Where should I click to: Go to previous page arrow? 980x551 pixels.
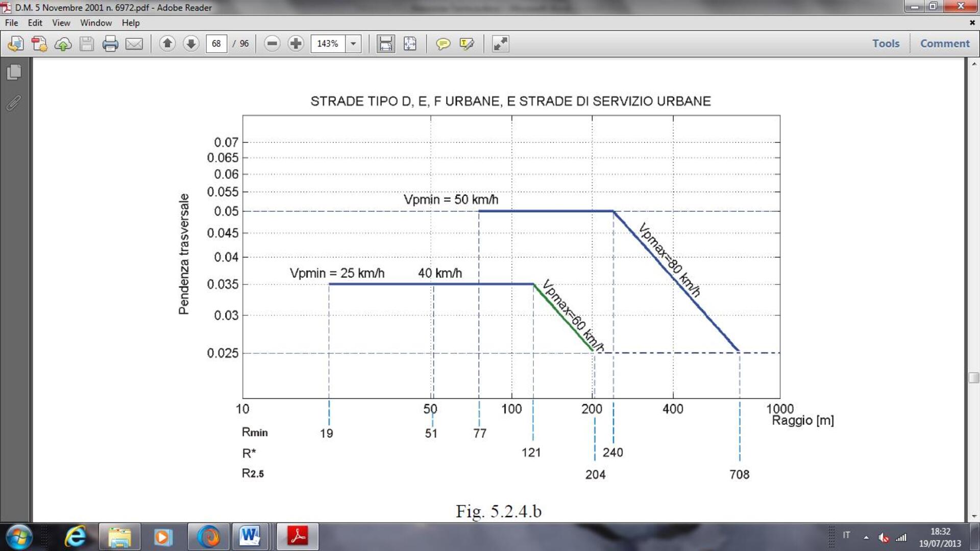click(167, 44)
